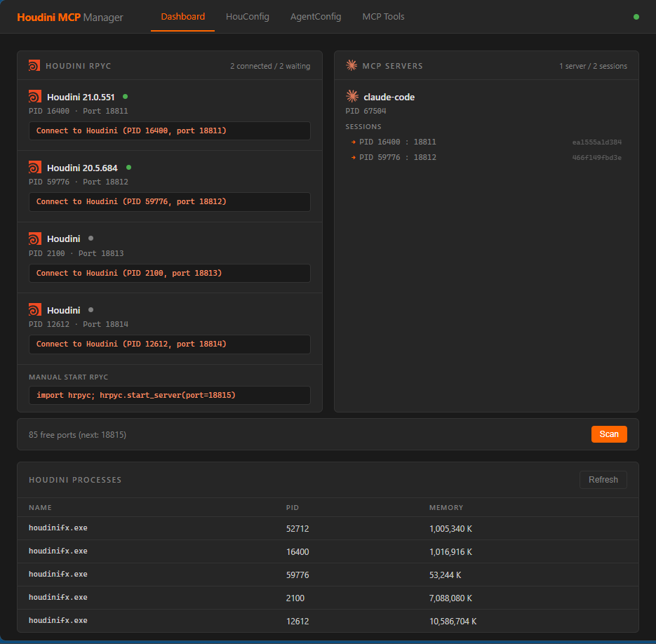
Task: Click the green status dot next to Houdini 21.0.551
Action: [125, 97]
